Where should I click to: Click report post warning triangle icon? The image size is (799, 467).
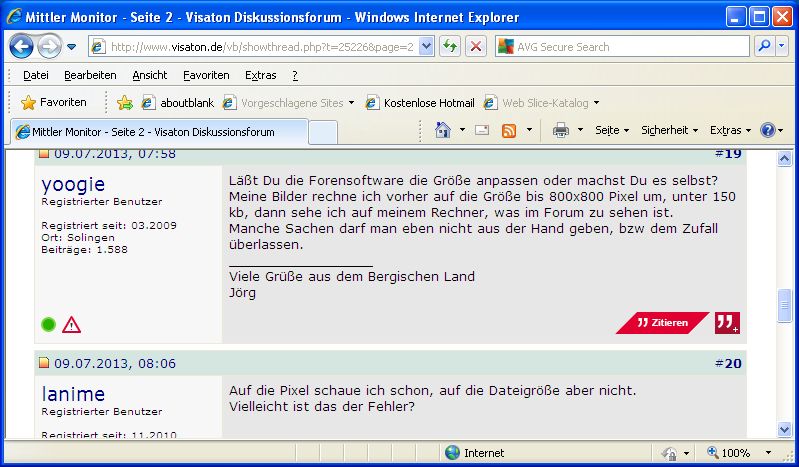[x=71, y=324]
